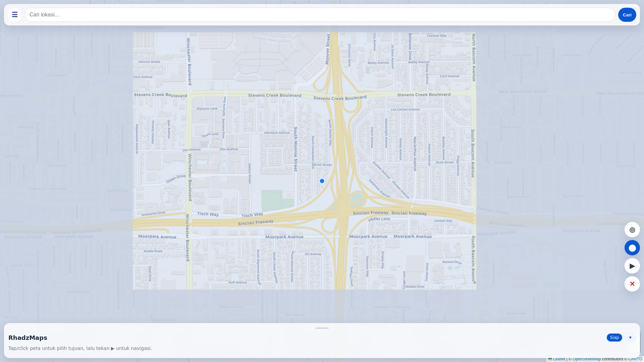Clear route with the red X button
This screenshot has width=644, height=362.
click(632, 284)
